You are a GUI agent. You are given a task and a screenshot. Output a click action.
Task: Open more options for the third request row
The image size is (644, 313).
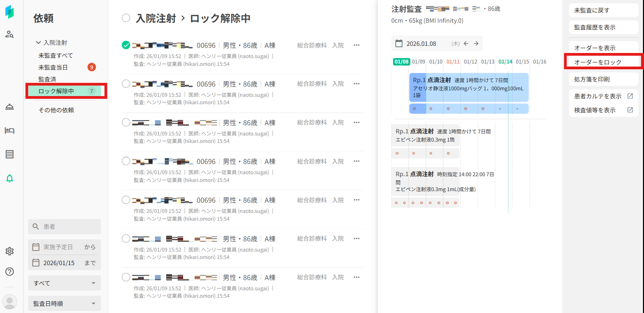pos(356,123)
